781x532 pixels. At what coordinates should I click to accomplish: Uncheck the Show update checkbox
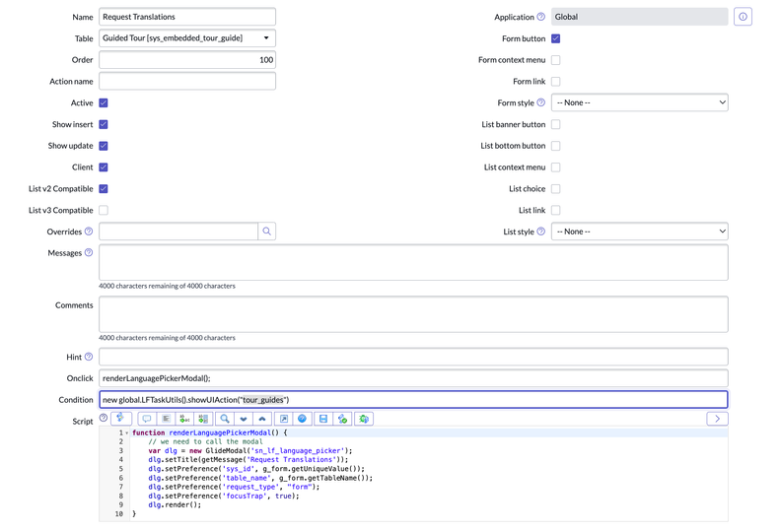pyautogui.click(x=104, y=146)
